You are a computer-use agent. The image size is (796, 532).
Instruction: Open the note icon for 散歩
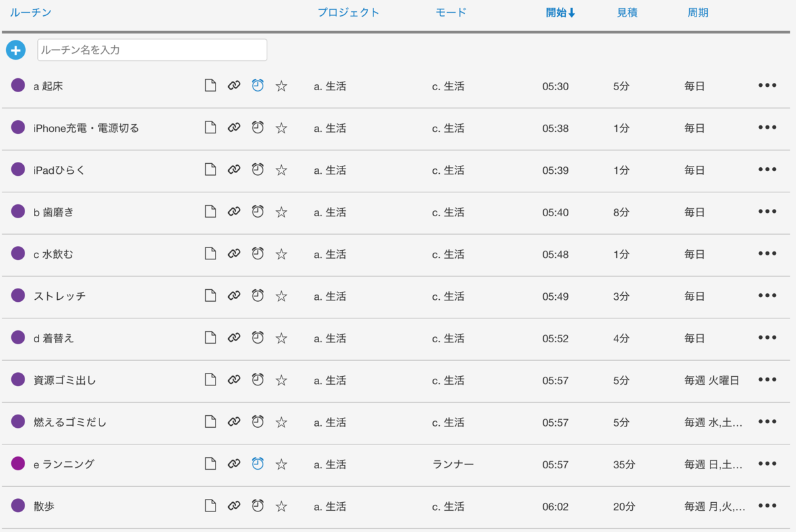210,505
